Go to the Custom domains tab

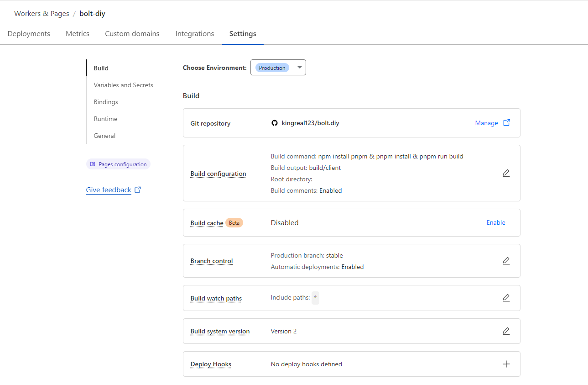point(132,34)
